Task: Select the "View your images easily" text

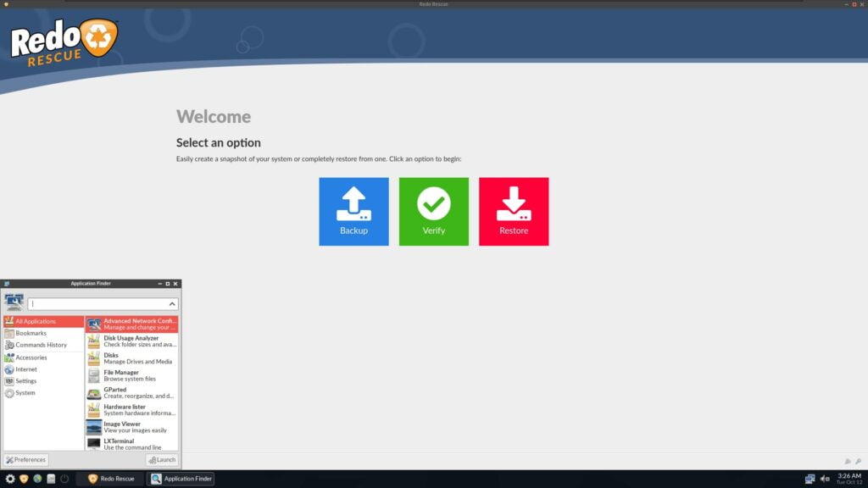Action: click(x=135, y=430)
